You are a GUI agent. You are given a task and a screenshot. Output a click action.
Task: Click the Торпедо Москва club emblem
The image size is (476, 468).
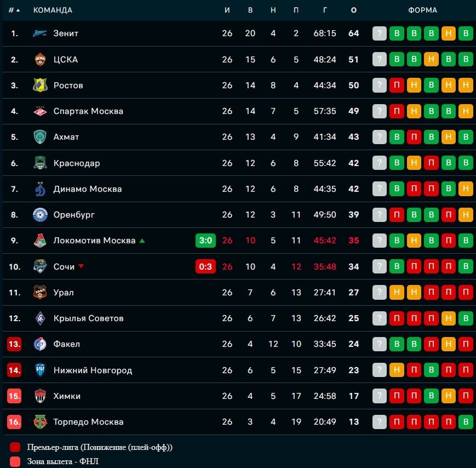[40, 421]
